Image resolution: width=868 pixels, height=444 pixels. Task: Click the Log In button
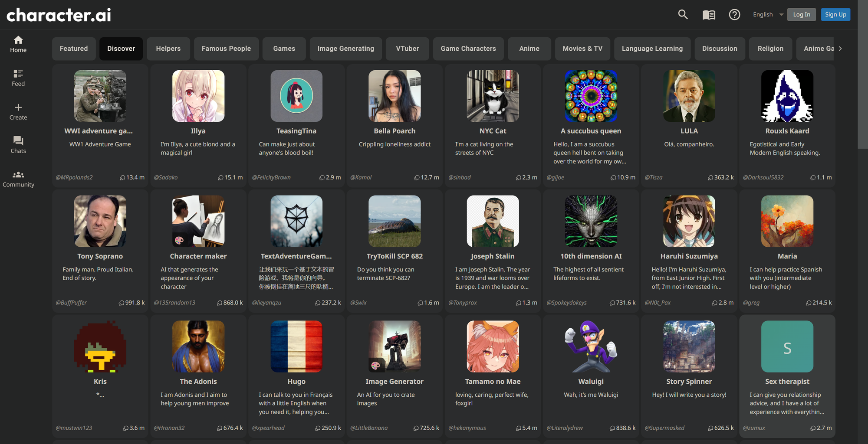click(801, 14)
